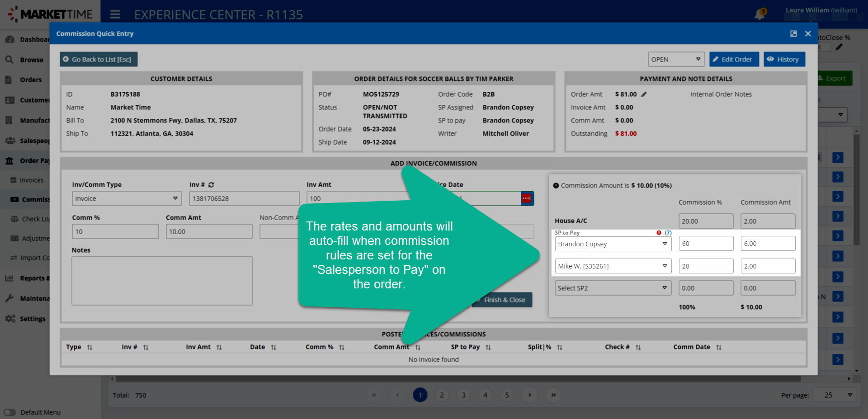Open the invoice date calendar picker
The image size is (868, 419).
click(x=527, y=198)
